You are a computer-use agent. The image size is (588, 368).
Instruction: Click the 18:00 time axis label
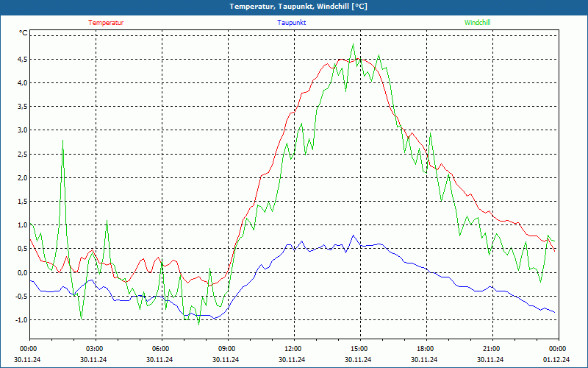click(426, 349)
